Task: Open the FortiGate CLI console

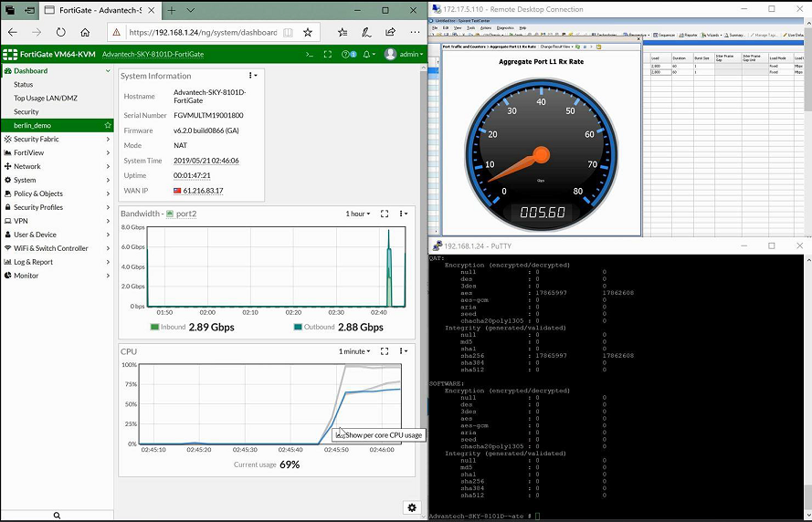Action: coord(309,54)
